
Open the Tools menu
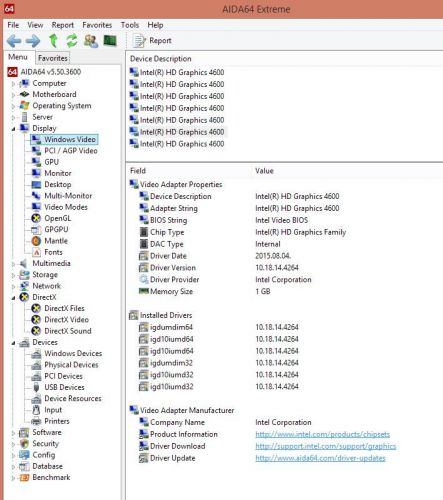click(130, 25)
